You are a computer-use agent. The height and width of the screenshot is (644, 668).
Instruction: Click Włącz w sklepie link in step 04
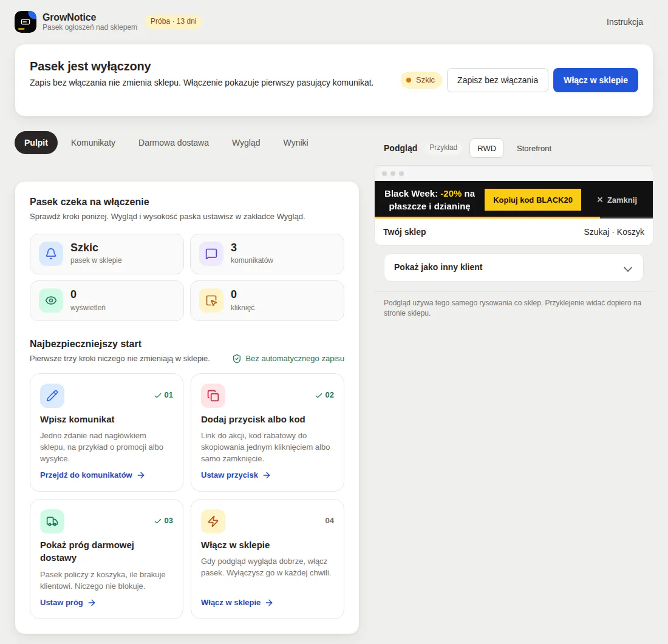[237, 603]
